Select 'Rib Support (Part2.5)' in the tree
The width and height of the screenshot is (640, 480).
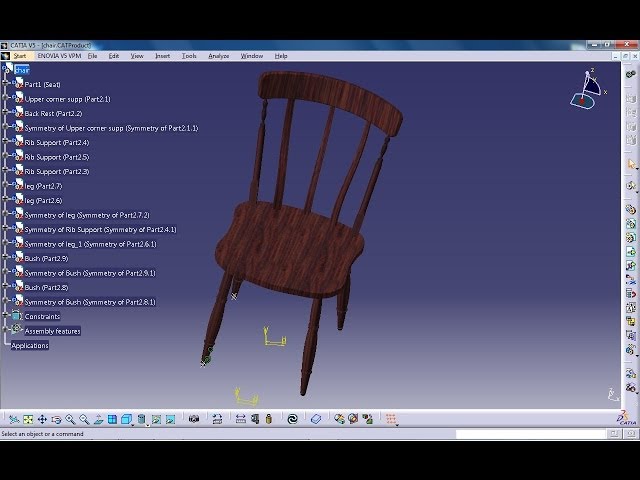coord(57,157)
